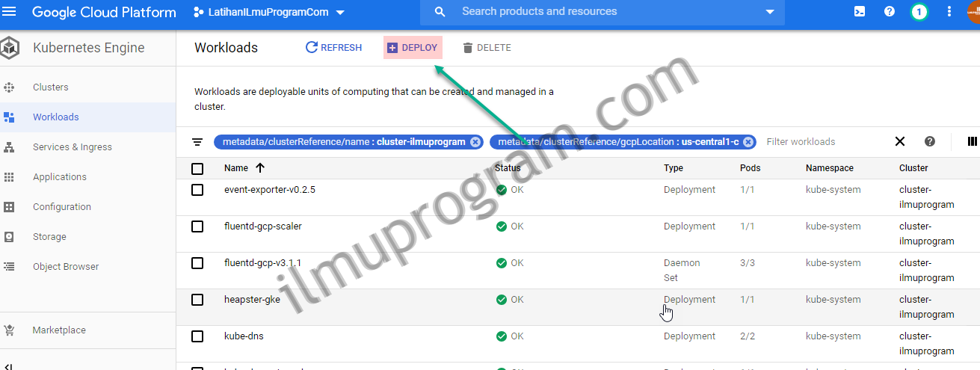Open Object Browser in sidebar

(x=65, y=267)
